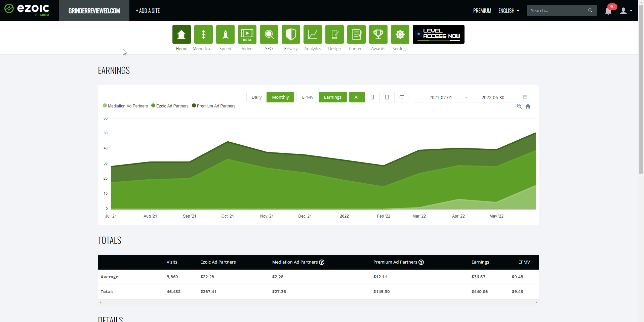Open the Design icon
The width and height of the screenshot is (644, 322).
334,34
